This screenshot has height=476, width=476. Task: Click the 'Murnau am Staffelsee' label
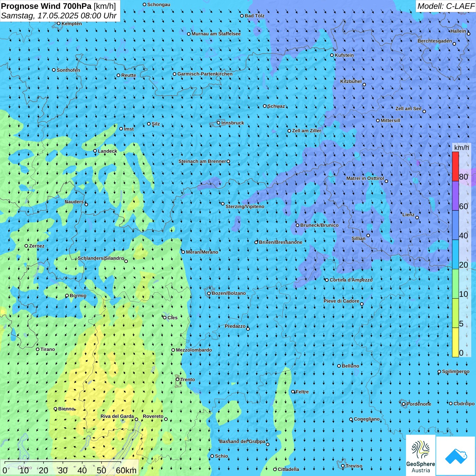216,34
